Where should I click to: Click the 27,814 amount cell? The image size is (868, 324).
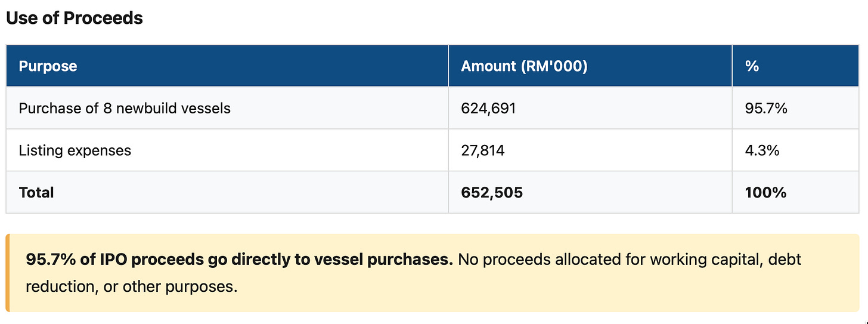(x=483, y=150)
